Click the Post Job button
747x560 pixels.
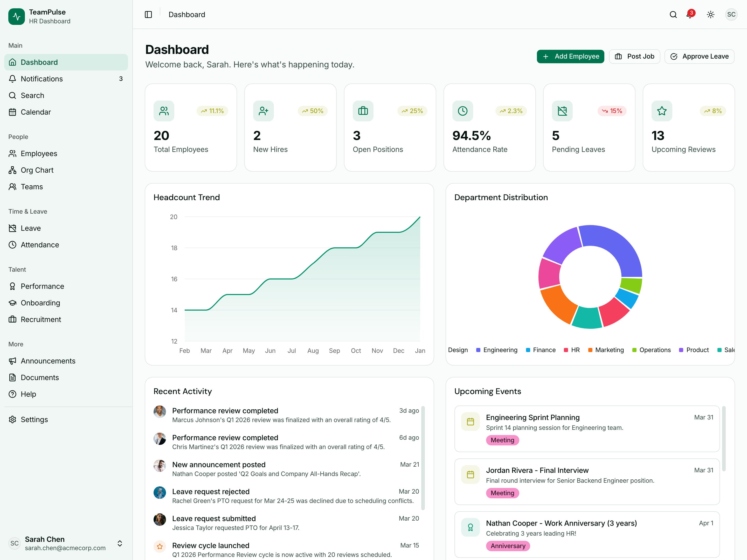tap(634, 56)
